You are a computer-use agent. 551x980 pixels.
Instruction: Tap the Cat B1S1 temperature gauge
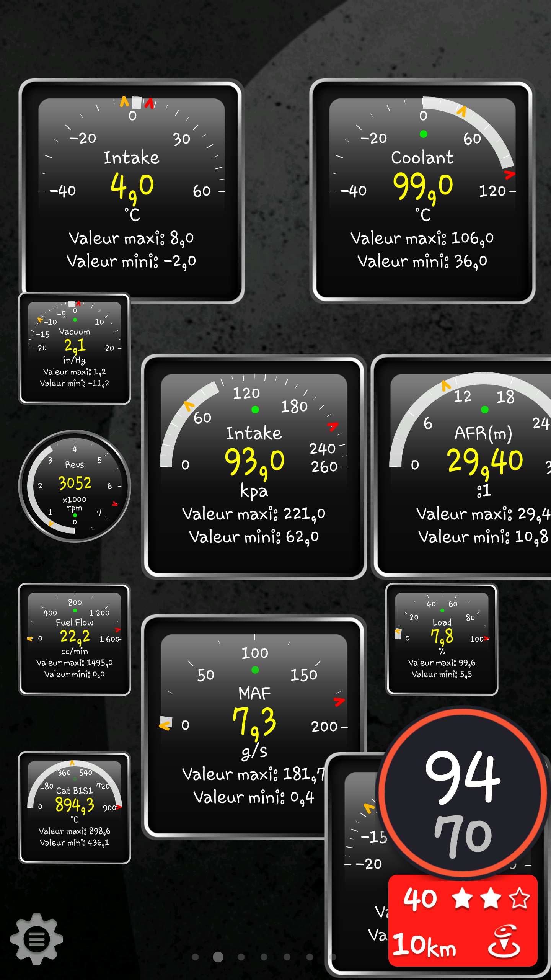pos(75,808)
